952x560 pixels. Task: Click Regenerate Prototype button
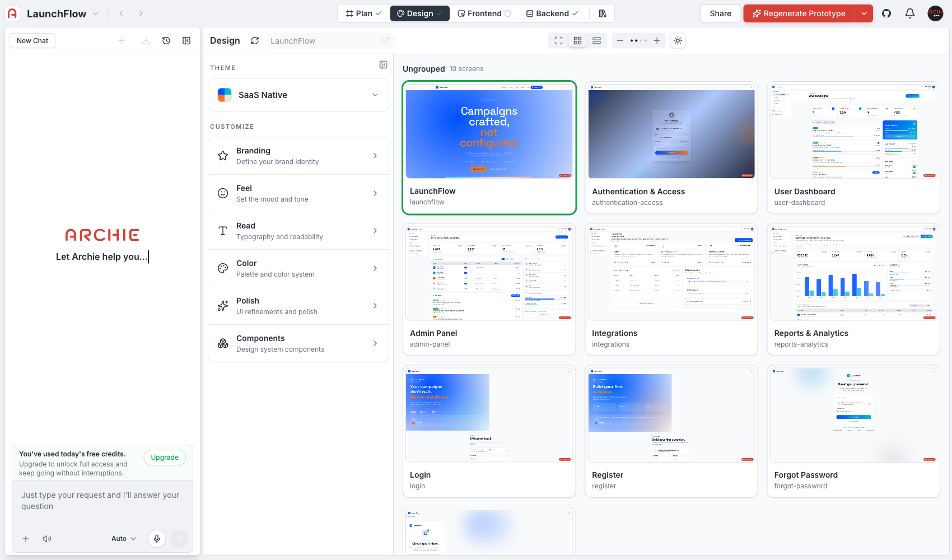(x=799, y=13)
